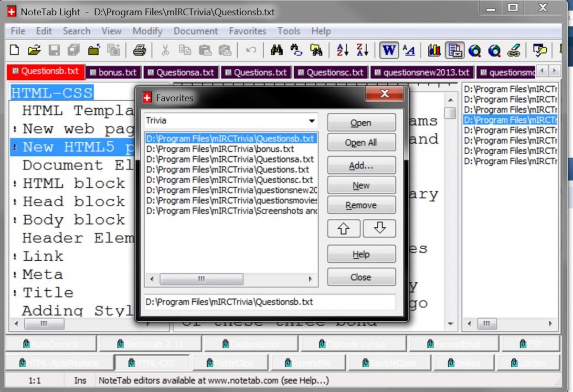573x392 pixels.
Task: Move favorite up with arrow button
Action: point(344,229)
